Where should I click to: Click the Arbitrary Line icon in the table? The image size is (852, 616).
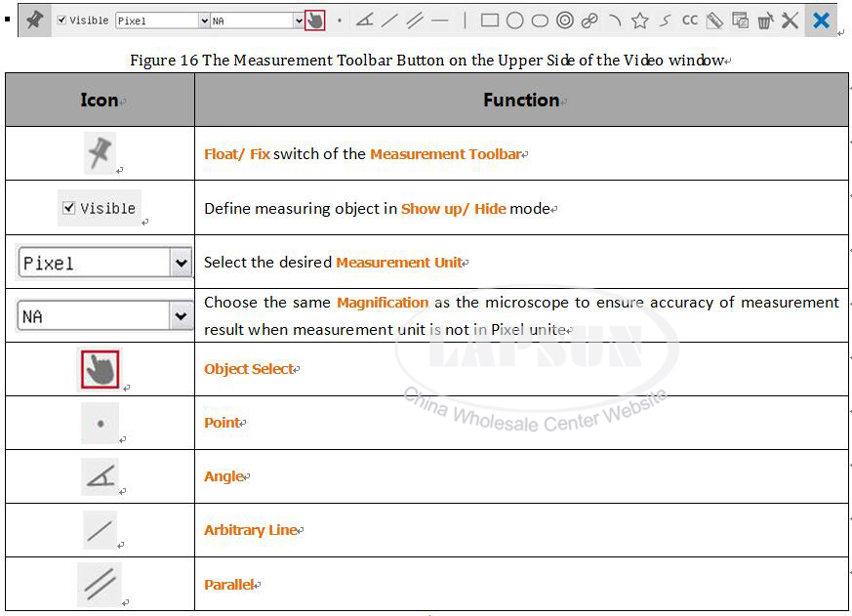tap(100, 530)
